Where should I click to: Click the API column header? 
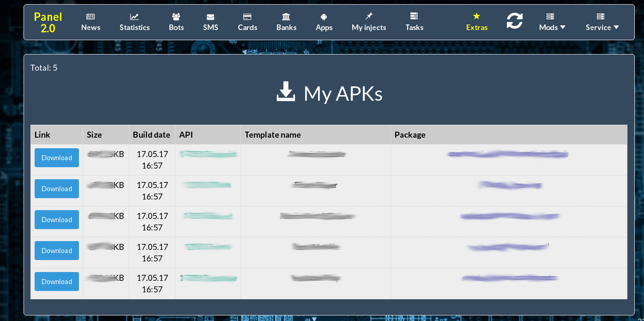(208, 135)
